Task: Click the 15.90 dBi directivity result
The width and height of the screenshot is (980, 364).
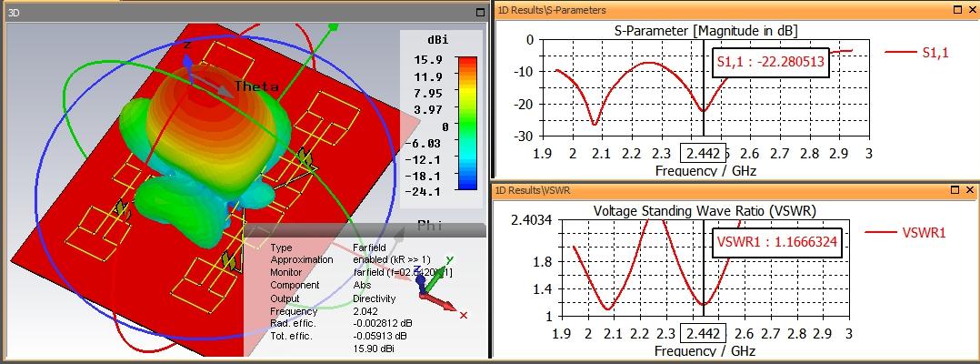Action: (x=374, y=349)
